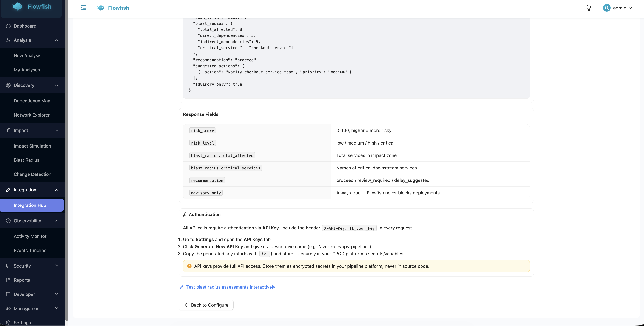Screen dimensions: 644x326
Task: Click the Security shield icon
Action: pyautogui.click(x=8, y=266)
